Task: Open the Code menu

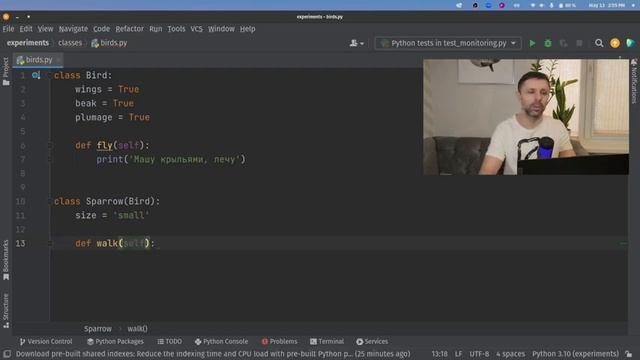Action: point(101,29)
